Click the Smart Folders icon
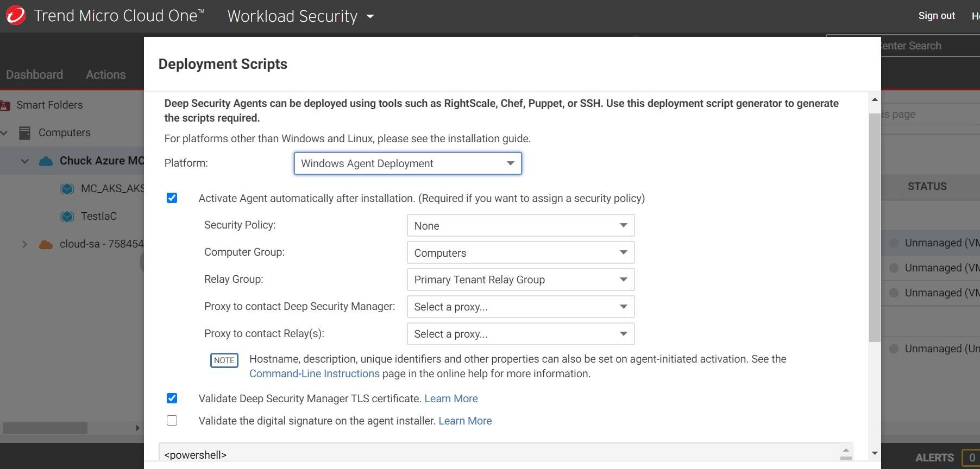980x469 pixels. [5, 105]
